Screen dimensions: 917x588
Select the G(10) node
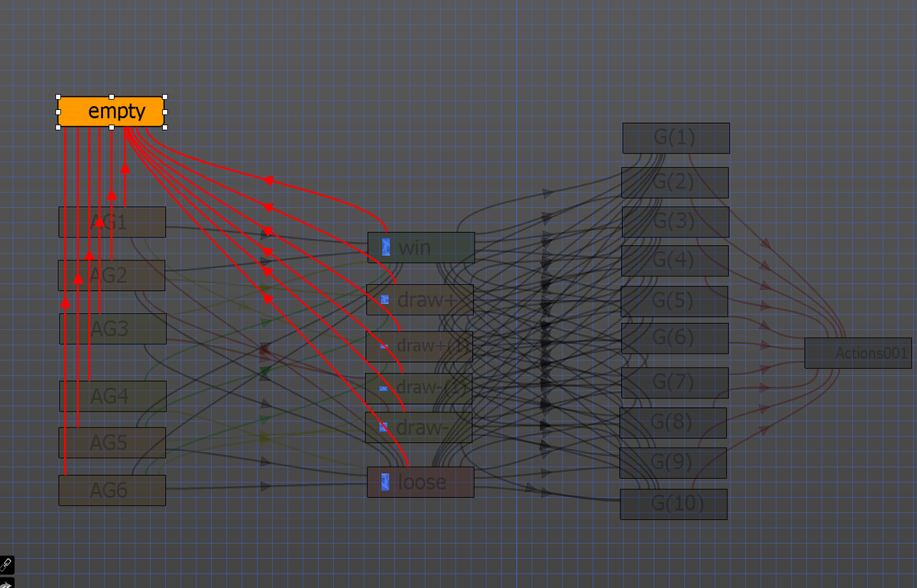pyautogui.click(x=674, y=504)
